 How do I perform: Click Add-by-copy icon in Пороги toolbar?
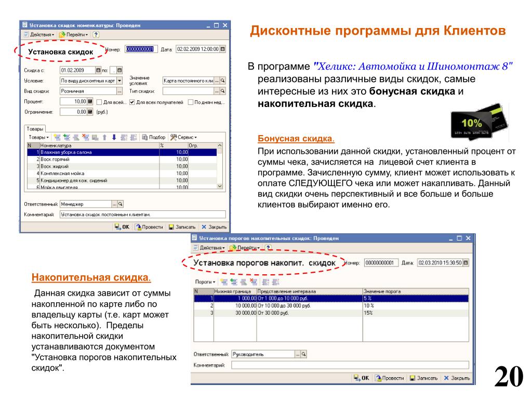pyautogui.click(x=233, y=282)
